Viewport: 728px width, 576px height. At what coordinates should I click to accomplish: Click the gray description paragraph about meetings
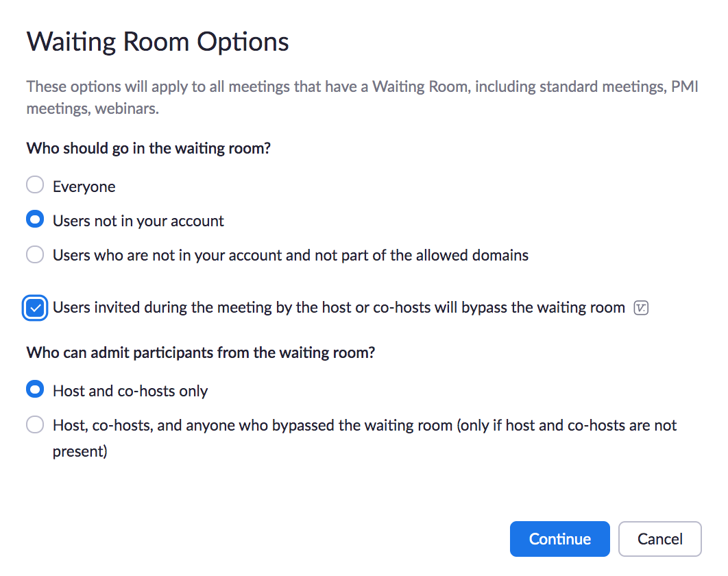click(362, 97)
